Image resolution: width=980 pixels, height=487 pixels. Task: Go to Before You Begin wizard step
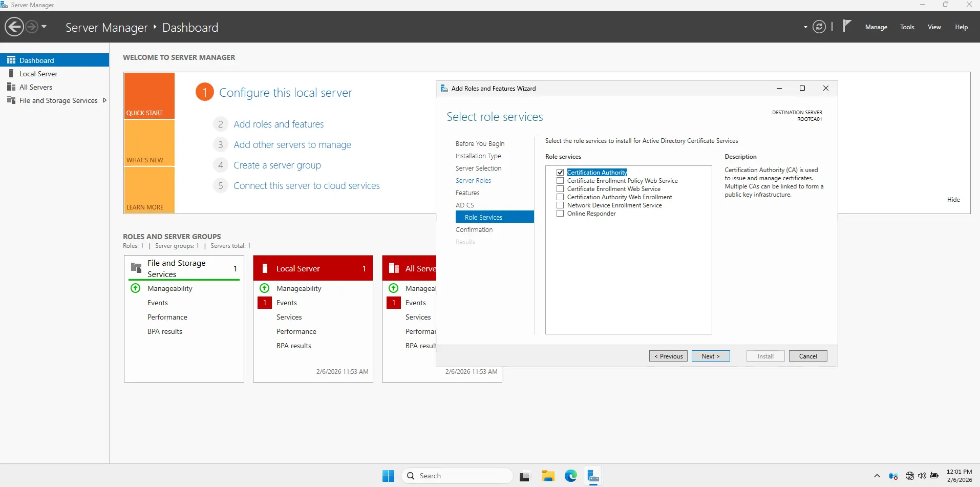480,144
